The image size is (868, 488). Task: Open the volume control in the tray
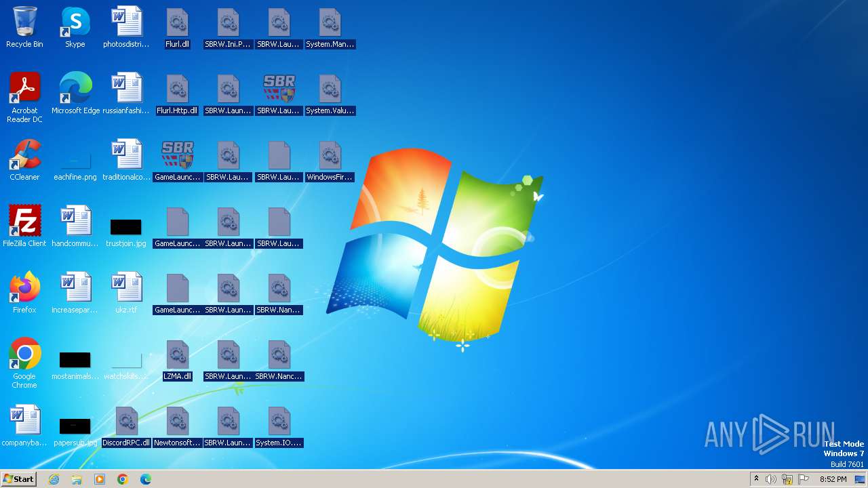point(771,479)
